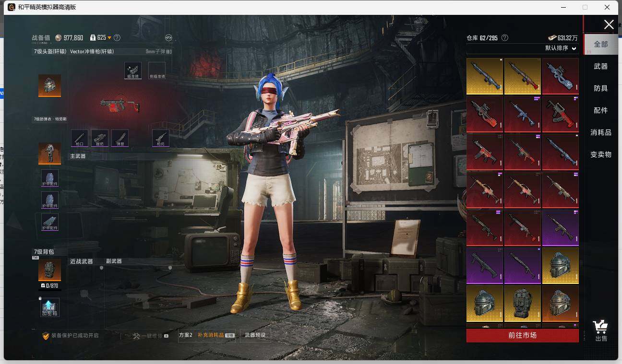Switch to the 防具 tab
This screenshot has height=364, width=622.
[601, 88]
